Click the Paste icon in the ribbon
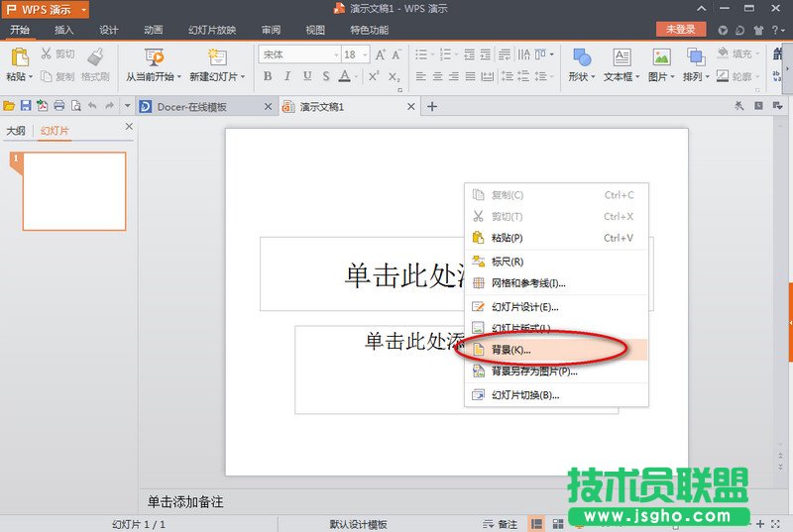793x532 pixels. tap(19, 57)
